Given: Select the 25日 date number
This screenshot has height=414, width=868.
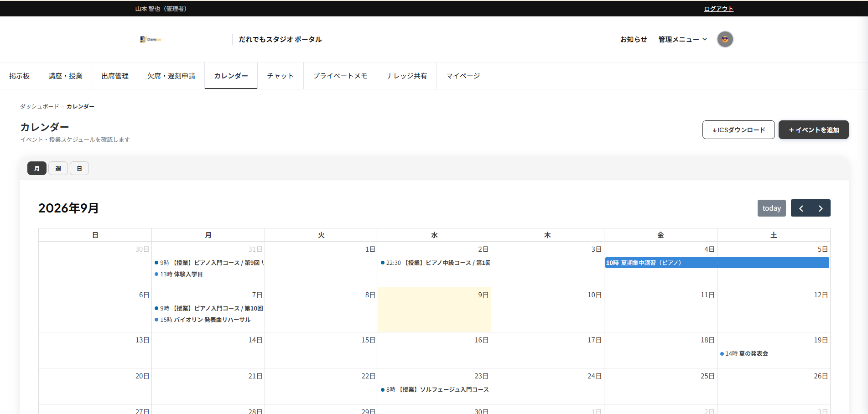Looking at the screenshot, I should tap(707, 376).
